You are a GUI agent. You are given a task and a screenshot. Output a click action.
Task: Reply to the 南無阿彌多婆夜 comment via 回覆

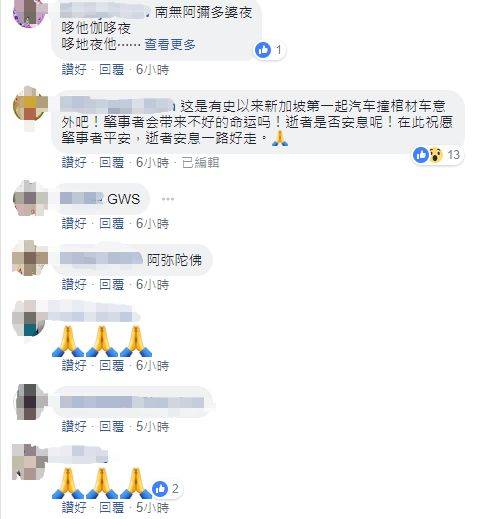[x=111, y=69]
